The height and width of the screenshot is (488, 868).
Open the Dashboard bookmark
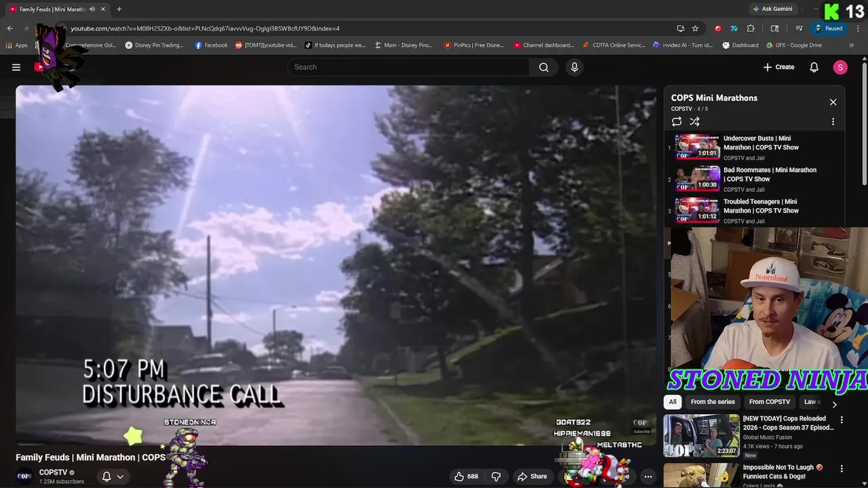pyautogui.click(x=741, y=45)
